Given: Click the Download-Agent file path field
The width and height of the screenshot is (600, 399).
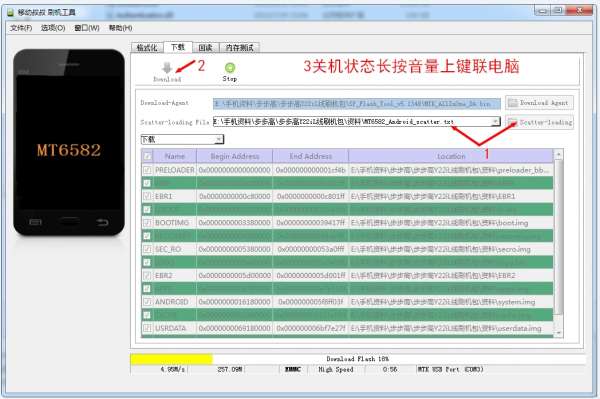Looking at the screenshot, I should click(356, 103).
